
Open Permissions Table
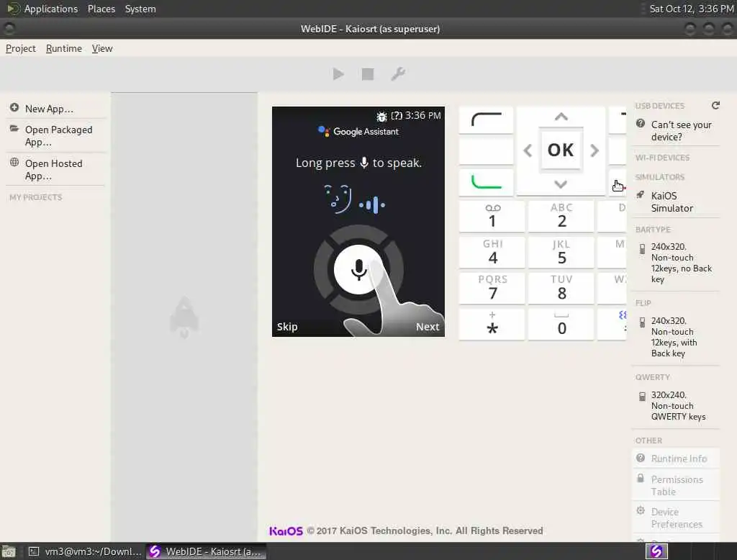coord(677,485)
